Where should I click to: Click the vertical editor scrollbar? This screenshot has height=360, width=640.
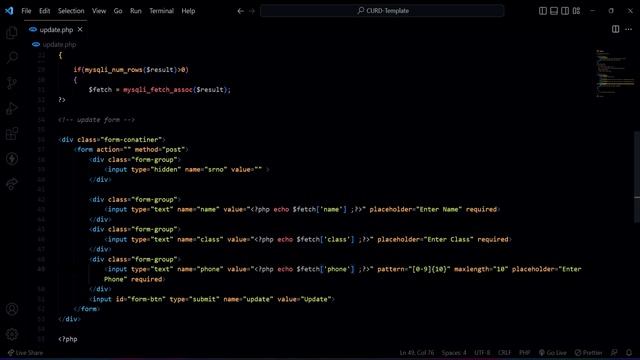[637, 177]
